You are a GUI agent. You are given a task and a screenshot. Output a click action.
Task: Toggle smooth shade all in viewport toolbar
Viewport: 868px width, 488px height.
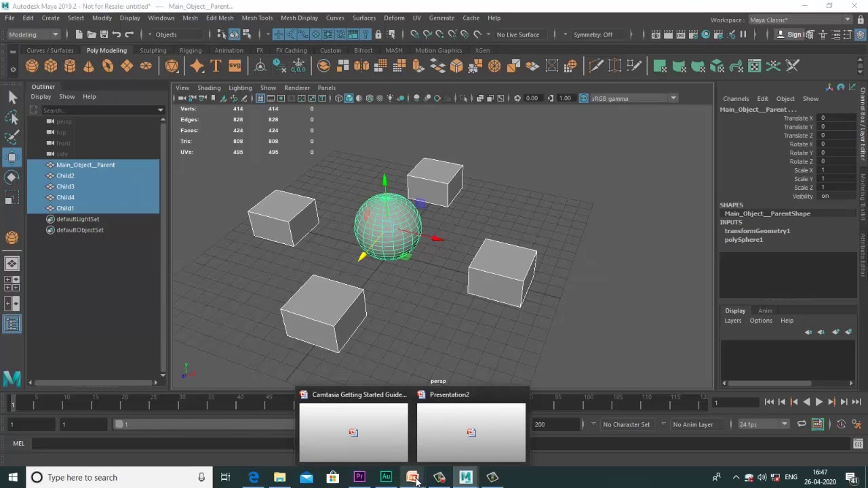(349, 98)
